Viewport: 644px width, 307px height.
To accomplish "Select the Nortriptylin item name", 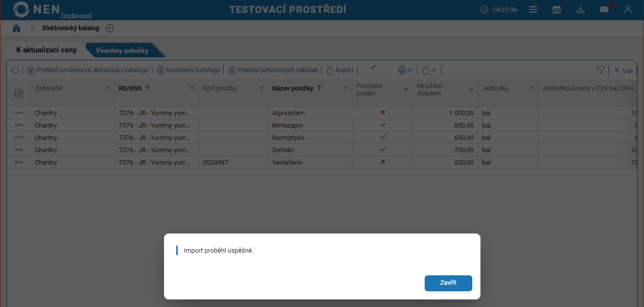I will click(x=289, y=138).
